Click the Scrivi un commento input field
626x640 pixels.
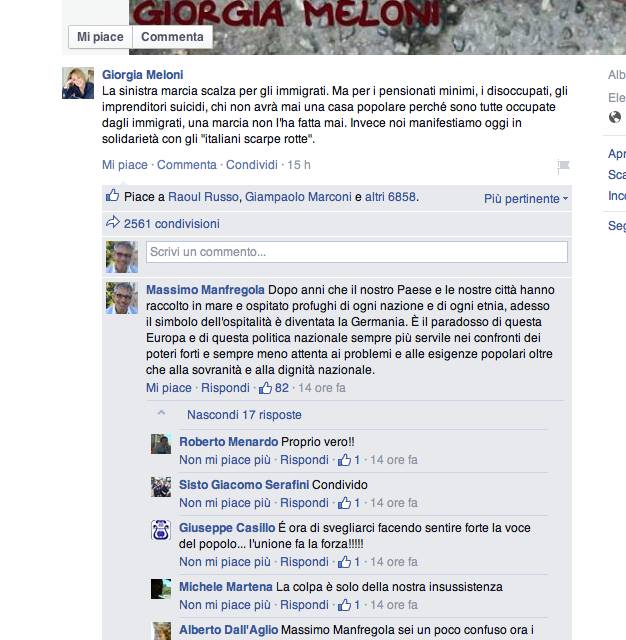point(357,252)
